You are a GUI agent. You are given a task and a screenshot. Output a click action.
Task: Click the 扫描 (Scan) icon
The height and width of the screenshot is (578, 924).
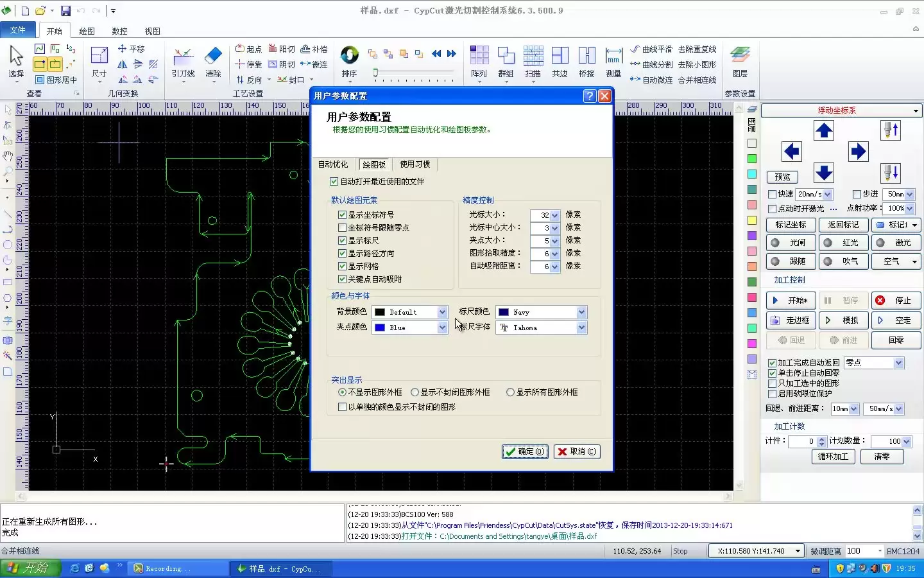[533, 62]
